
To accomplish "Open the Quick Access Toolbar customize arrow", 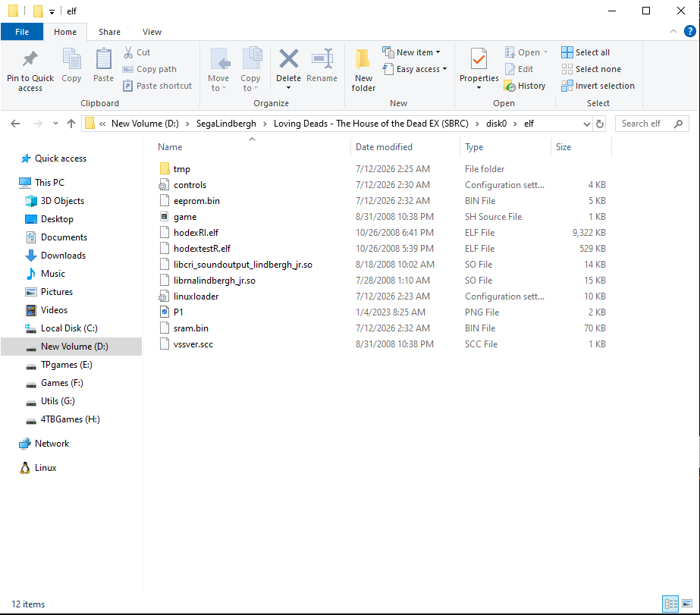I will (x=52, y=12).
